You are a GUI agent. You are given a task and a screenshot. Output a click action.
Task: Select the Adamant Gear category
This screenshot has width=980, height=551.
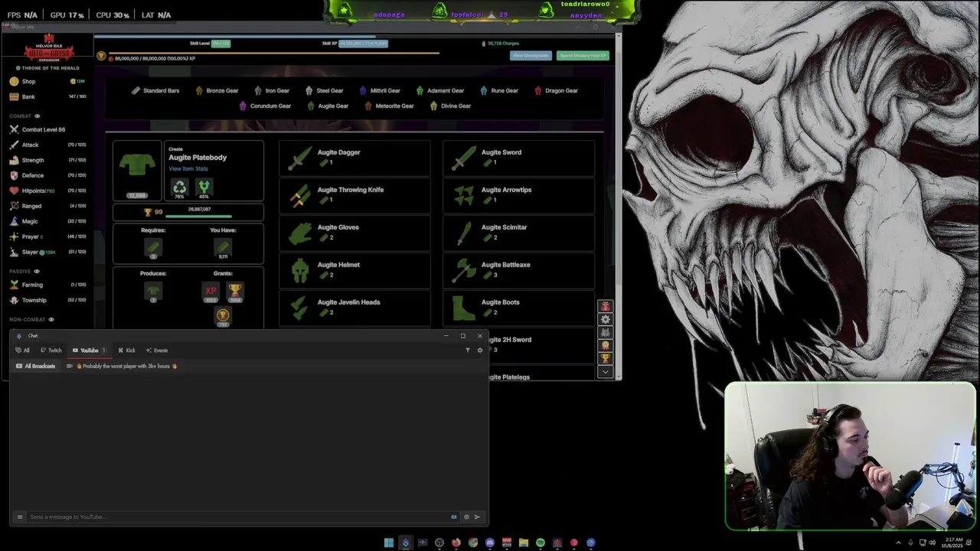(440, 90)
